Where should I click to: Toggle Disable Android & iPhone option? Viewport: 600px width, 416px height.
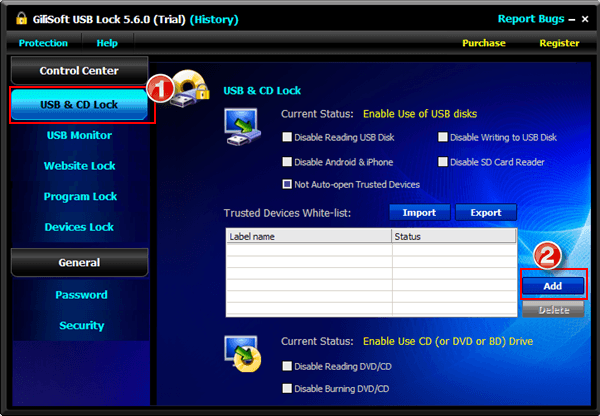[288, 162]
